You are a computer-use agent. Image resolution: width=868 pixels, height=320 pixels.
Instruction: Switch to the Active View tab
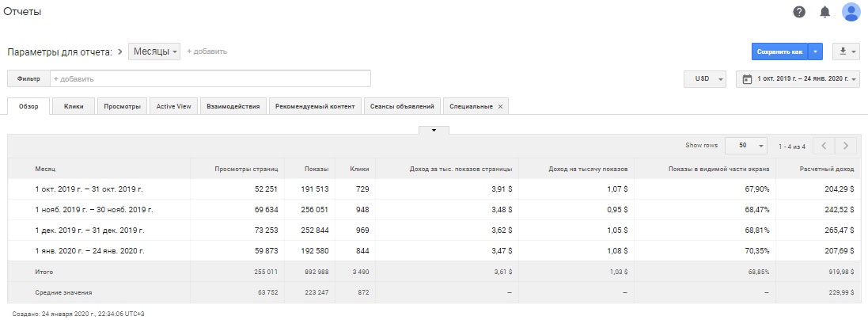(174, 106)
